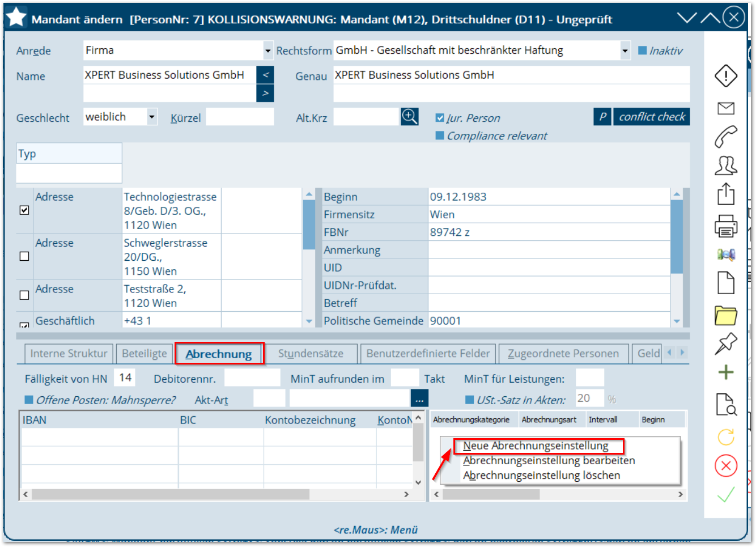Click the conflict check button
This screenshot has width=756, height=547.
652,117
